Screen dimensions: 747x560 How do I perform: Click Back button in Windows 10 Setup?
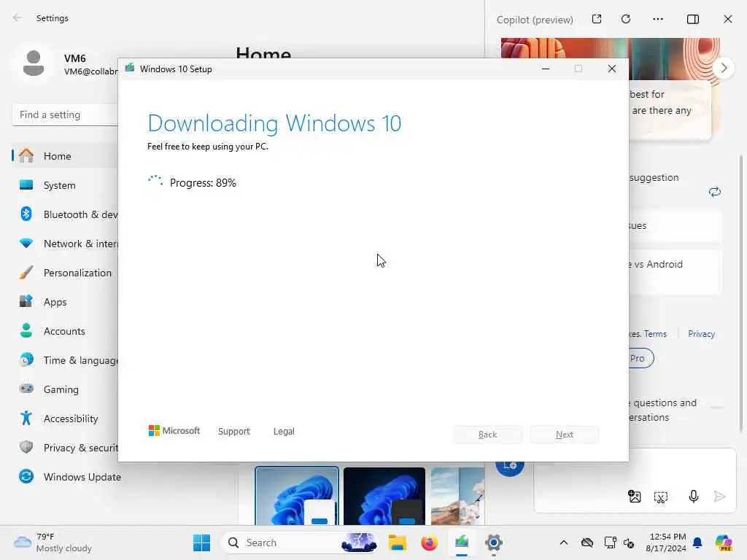click(487, 435)
